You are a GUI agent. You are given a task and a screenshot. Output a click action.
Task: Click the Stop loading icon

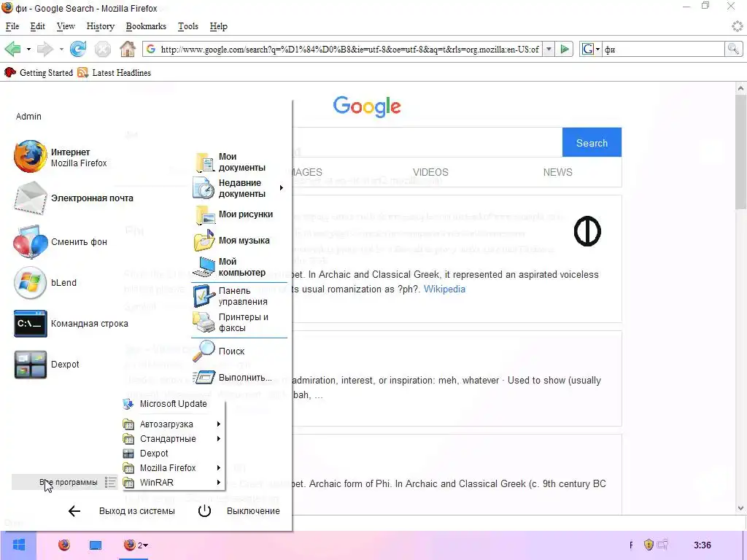[x=102, y=49]
